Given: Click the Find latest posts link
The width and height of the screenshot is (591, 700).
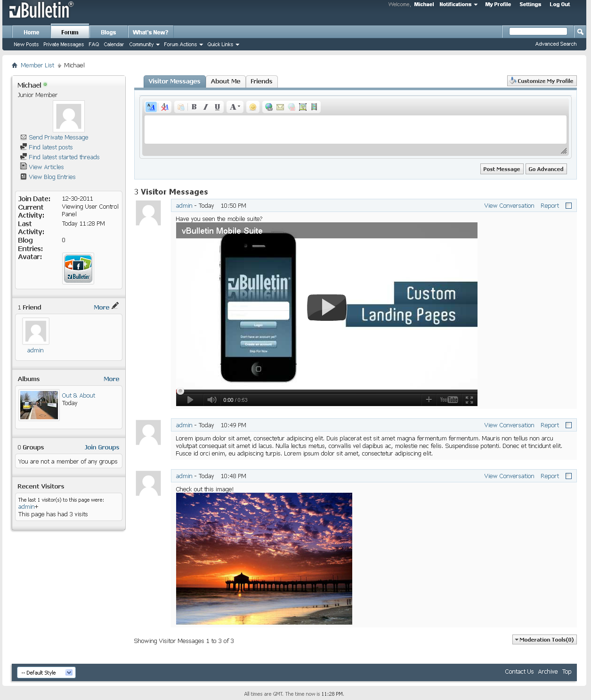Looking at the screenshot, I should pyautogui.click(x=51, y=147).
